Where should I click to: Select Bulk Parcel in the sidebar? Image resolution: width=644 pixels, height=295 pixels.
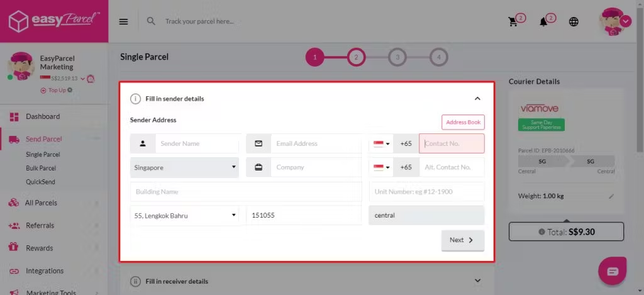tap(41, 168)
